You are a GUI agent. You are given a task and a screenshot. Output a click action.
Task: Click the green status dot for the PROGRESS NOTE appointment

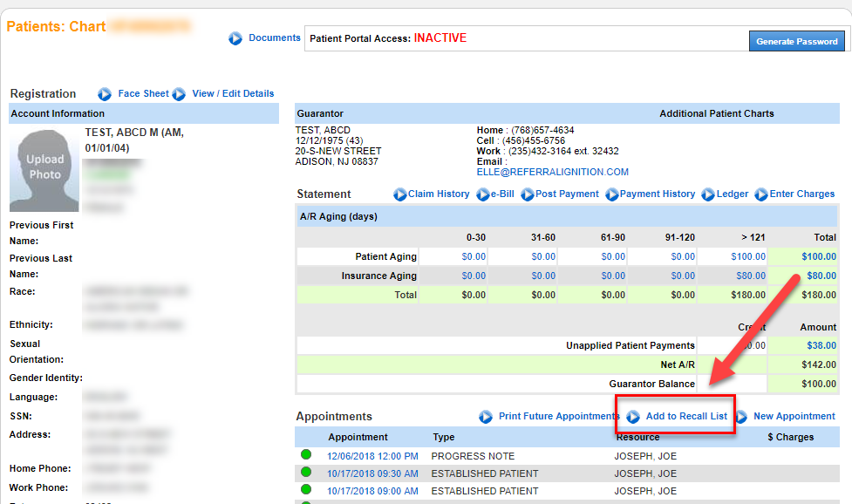306,455
